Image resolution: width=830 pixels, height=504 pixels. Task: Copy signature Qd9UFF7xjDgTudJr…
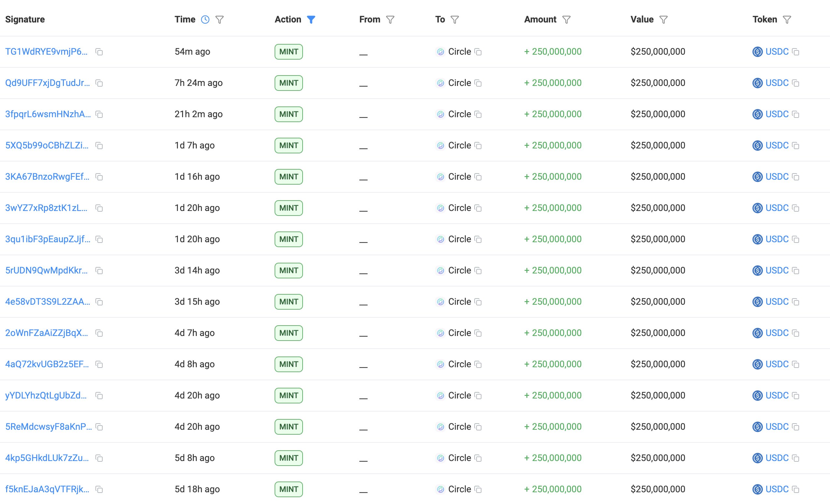(x=99, y=83)
